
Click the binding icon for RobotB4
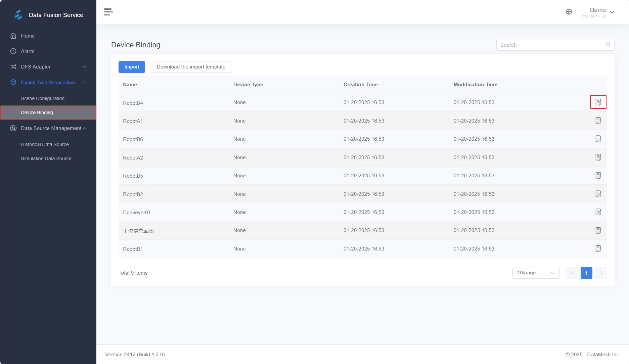[598, 102]
